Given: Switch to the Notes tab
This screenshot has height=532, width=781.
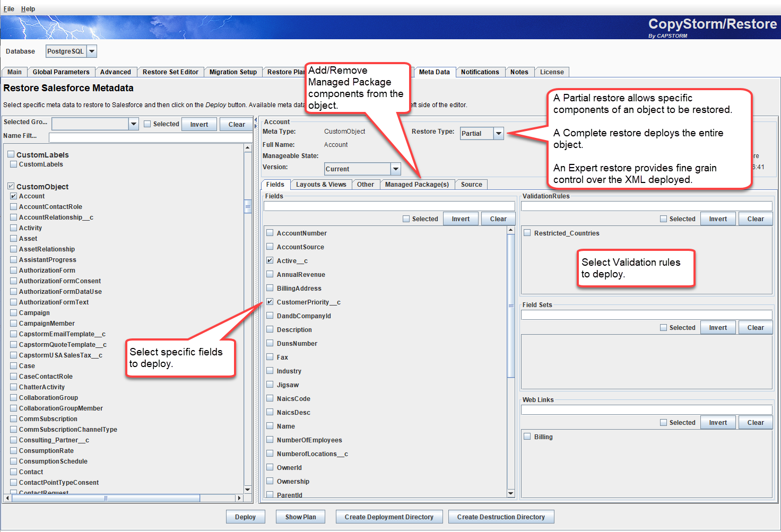Looking at the screenshot, I should (x=519, y=72).
